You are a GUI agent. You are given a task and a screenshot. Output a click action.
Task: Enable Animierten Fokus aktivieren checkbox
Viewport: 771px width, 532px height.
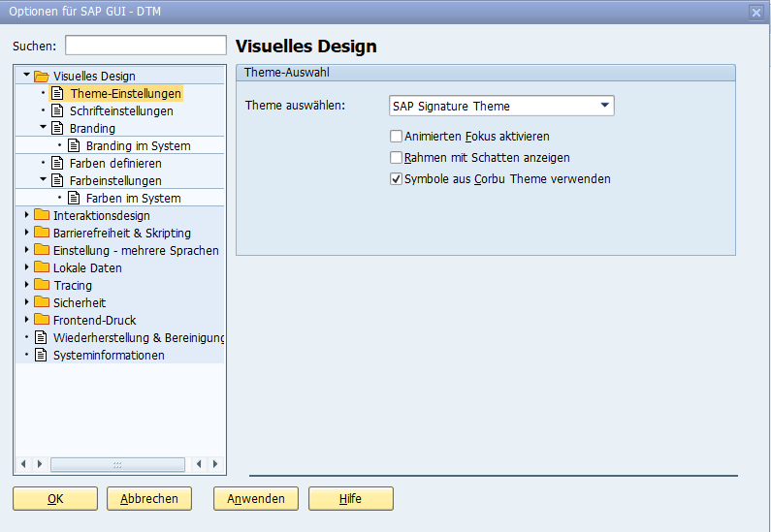pos(396,137)
